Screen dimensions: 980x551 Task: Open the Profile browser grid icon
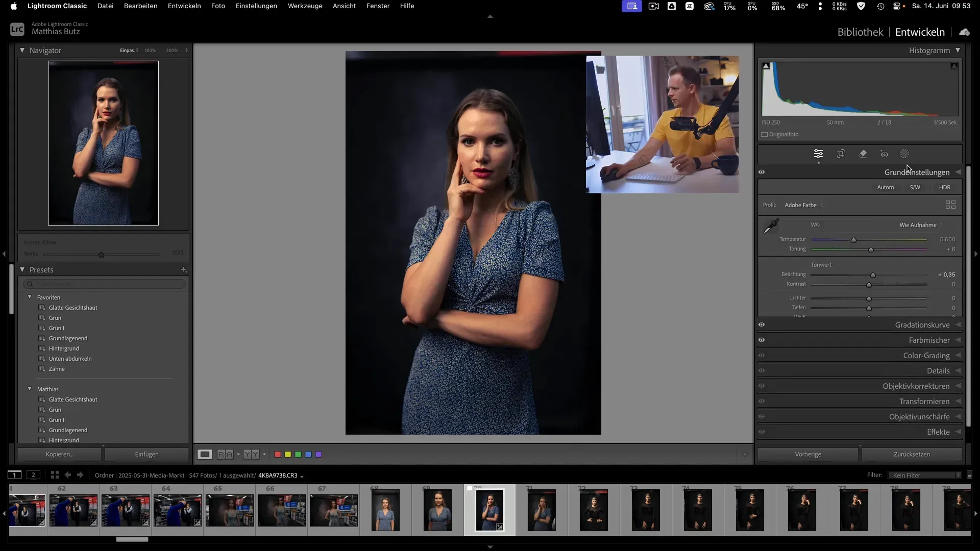click(x=951, y=205)
